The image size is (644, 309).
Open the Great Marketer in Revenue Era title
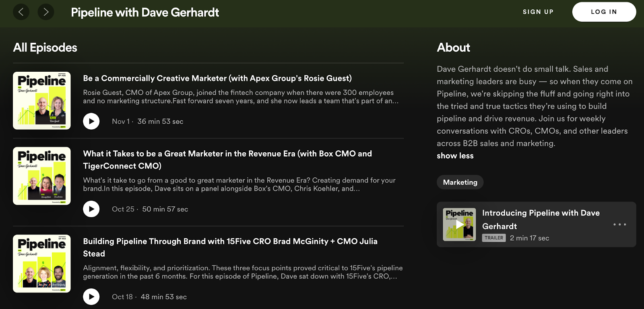(227, 160)
